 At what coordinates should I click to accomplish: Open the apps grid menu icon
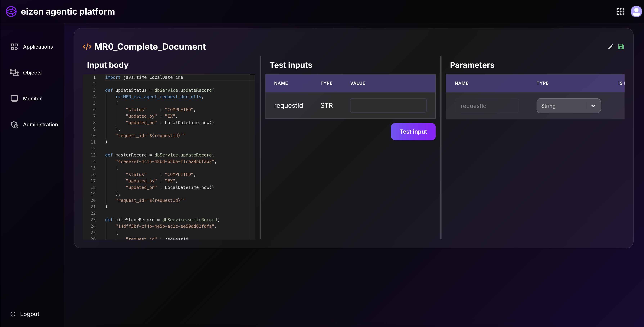coord(620,12)
